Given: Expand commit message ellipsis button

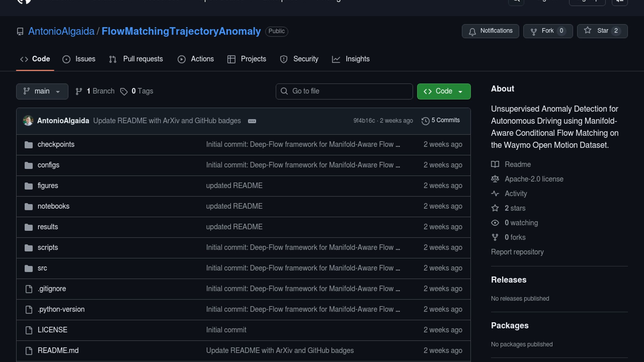Looking at the screenshot, I should [252, 121].
